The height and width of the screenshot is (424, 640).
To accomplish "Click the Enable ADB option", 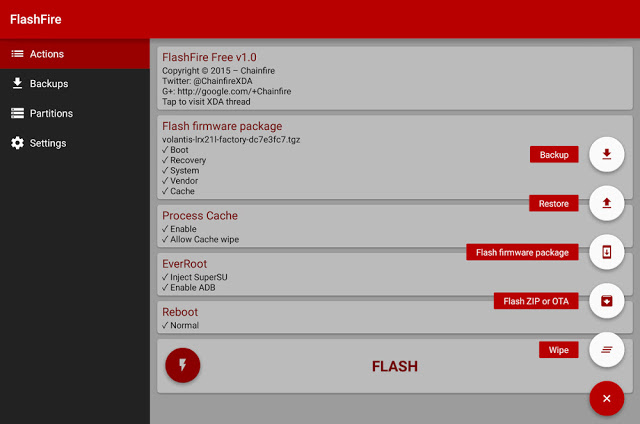I will pyautogui.click(x=189, y=287).
